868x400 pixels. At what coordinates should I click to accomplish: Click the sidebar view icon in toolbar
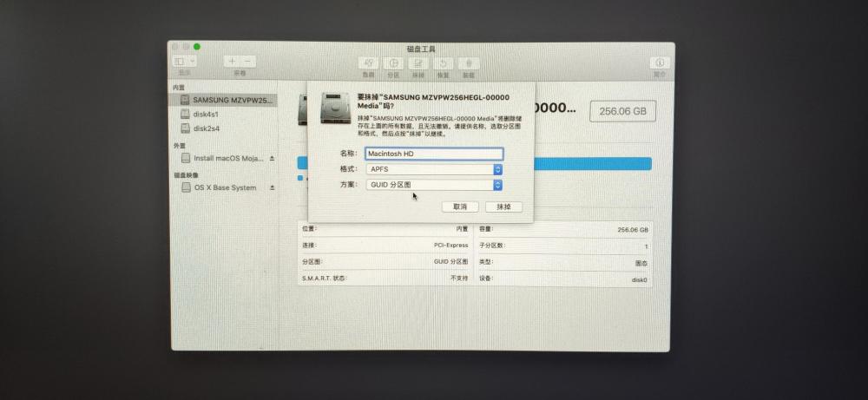(x=180, y=62)
